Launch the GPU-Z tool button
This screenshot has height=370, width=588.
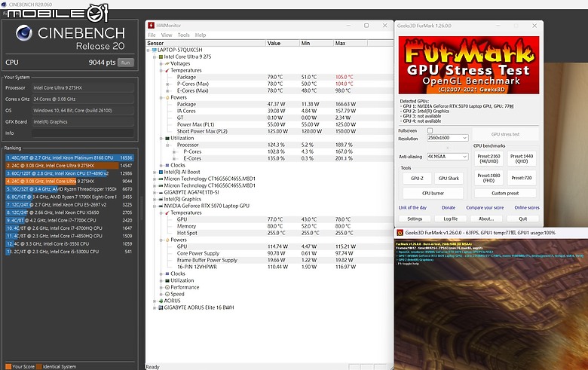pyautogui.click(x=417, y=179)
